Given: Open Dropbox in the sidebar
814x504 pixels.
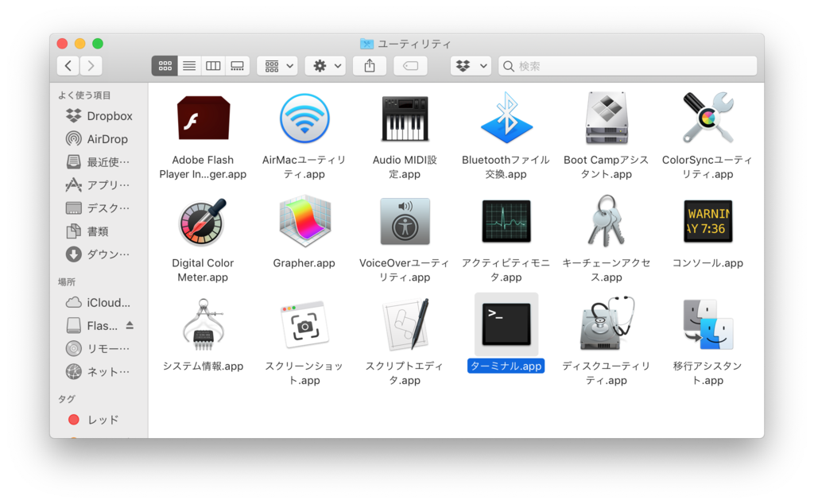Looking at the screenshot, I should pyautogui.click(x=99, y=116).
